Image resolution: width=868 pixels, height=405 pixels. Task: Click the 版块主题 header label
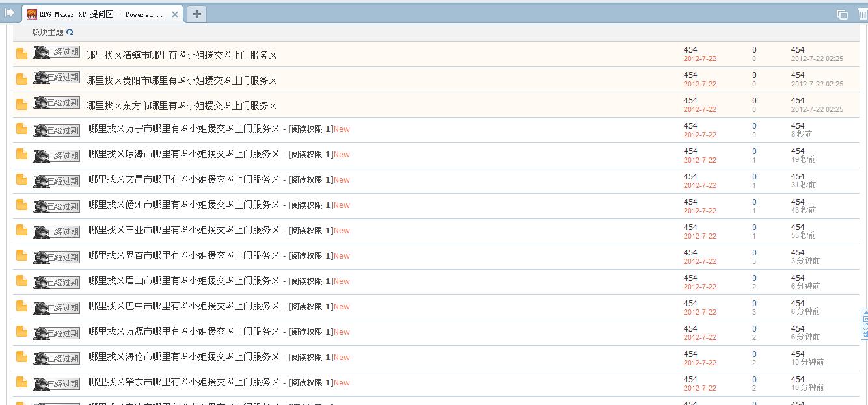[x=48, y=32]
